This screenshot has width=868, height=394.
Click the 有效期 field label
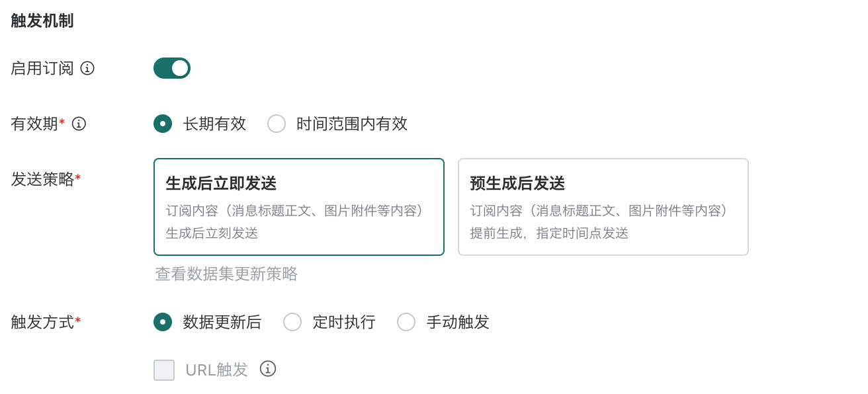coord(34,124)
